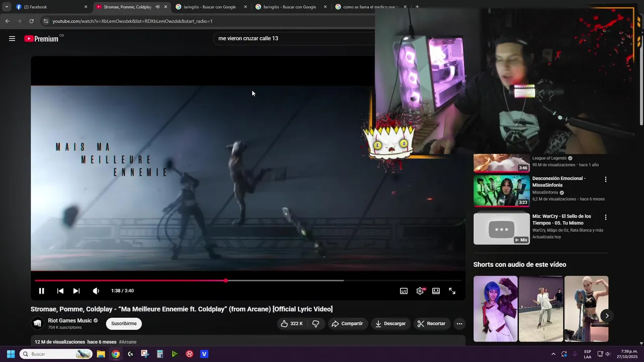
Task: Open Mix: WarCry playlist thumbnail
Action: [502, 229]
